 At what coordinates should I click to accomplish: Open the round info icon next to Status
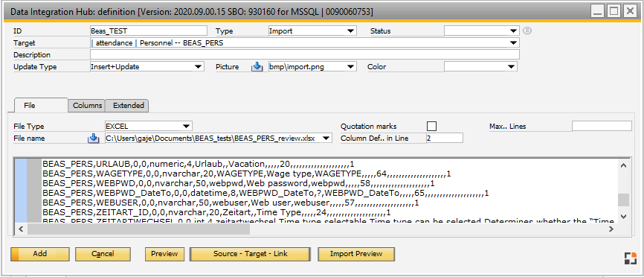tap(527, 31)
